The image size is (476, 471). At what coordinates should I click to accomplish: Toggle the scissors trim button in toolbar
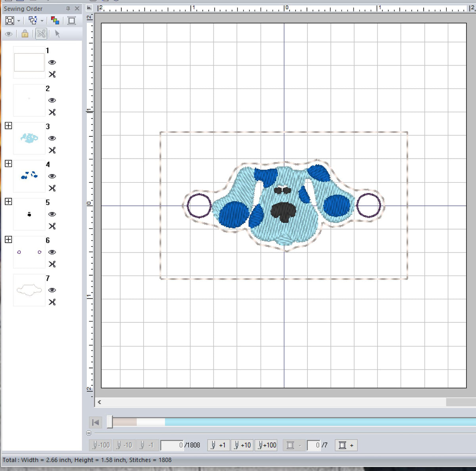41,34
